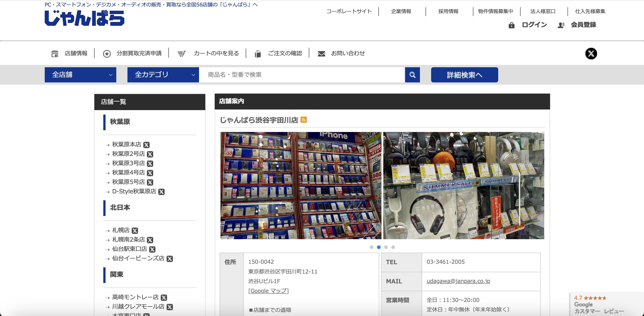Select the second carousel dot
The image size is (644, 316).
[x=379, y=247]
